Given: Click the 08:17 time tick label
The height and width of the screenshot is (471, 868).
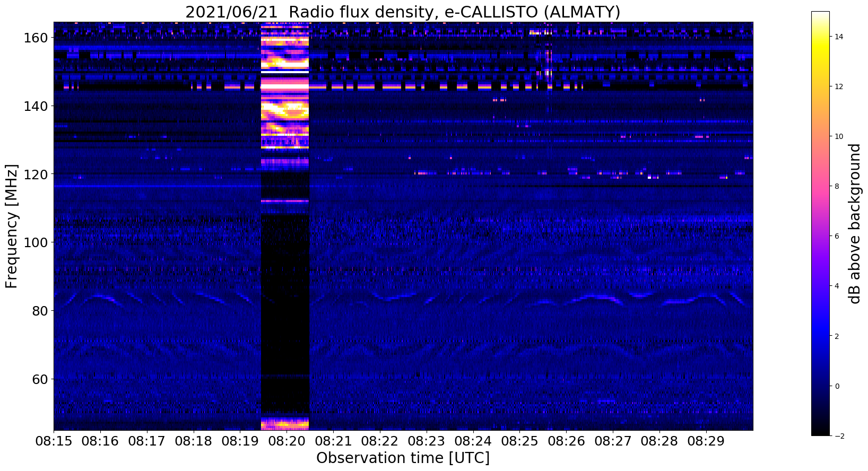Looking at the screenshot, I should 147,441.
